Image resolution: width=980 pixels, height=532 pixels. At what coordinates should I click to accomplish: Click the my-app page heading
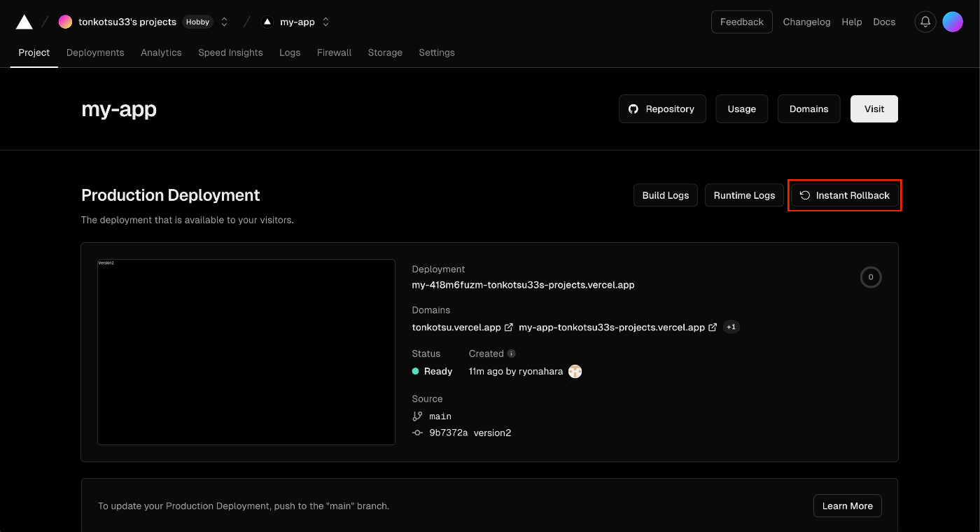[119, 109]
